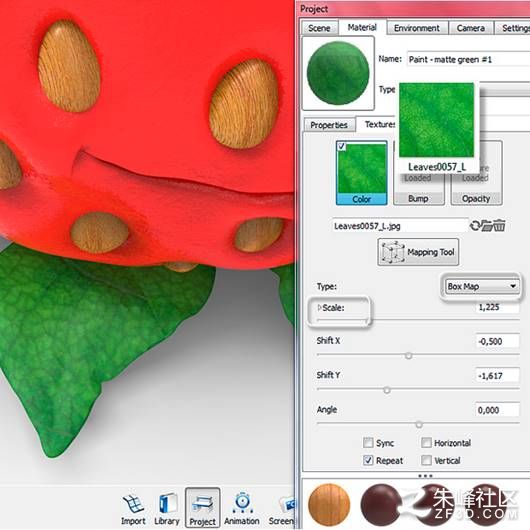The image size is (530, 530).
Task: Click the Shift Y slider handle
Action: 387,390
